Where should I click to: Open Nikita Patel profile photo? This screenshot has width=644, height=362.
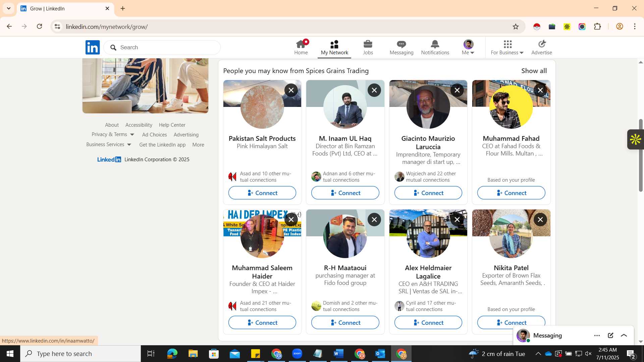click(511, 236)
